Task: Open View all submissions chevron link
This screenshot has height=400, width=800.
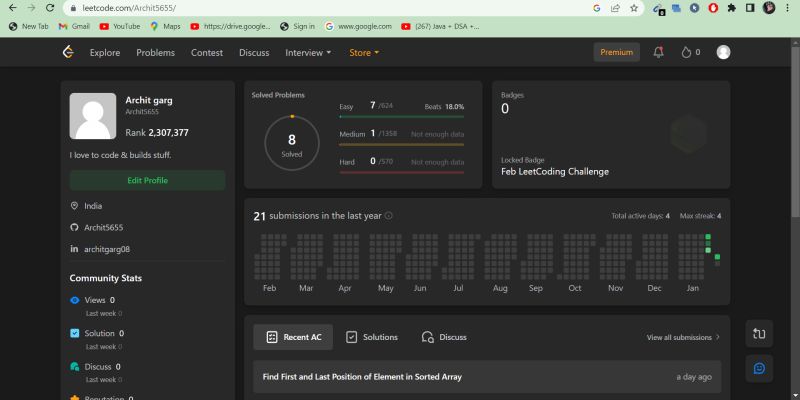Action: click(683, 337)
